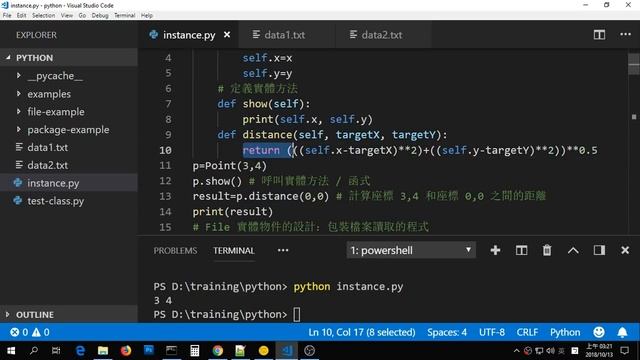Show errors and warnings count
Image resolution: width=640 pixels, height=360 pixels.
tap(30, 332)
